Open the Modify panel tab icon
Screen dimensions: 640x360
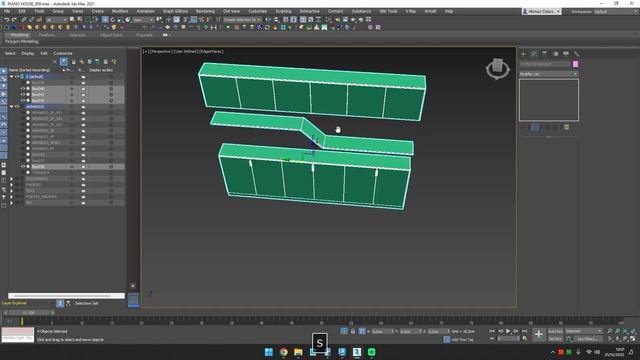click(x=534, y=54)
